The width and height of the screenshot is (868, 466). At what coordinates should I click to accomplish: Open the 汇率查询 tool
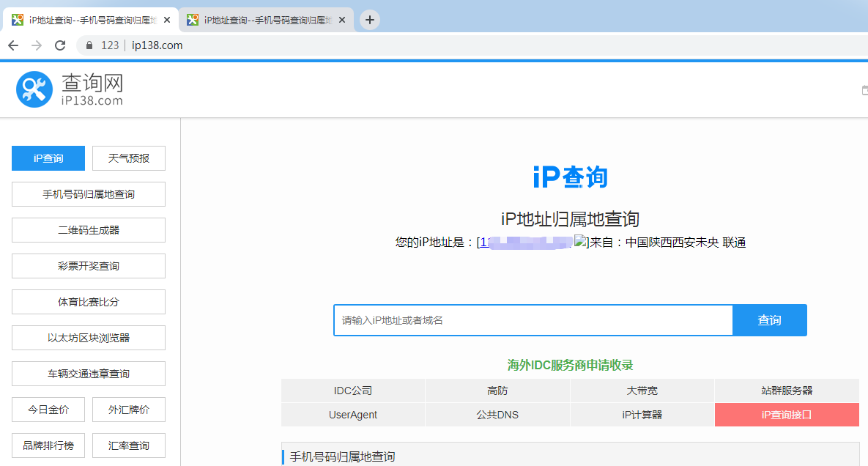(x=128, y=445)
